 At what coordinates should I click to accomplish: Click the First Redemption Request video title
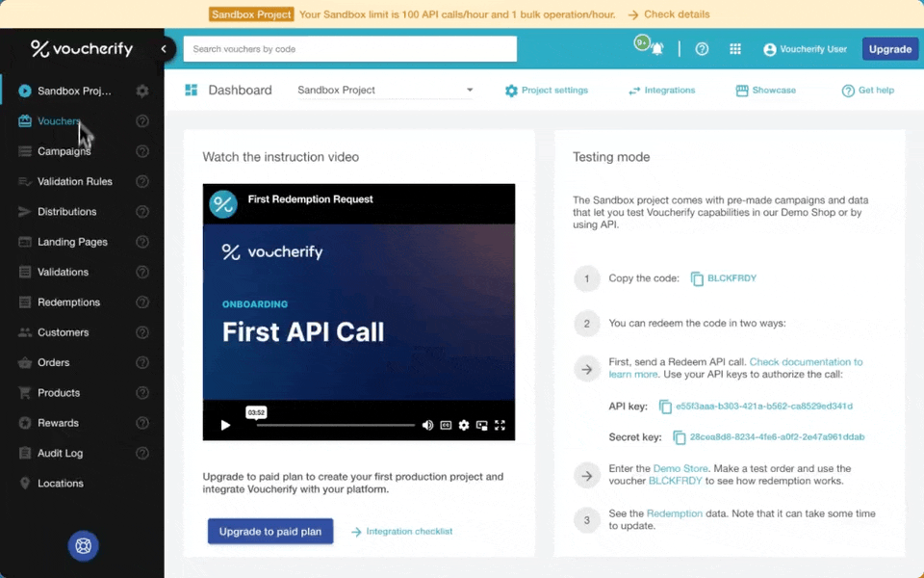click(311, 199)
